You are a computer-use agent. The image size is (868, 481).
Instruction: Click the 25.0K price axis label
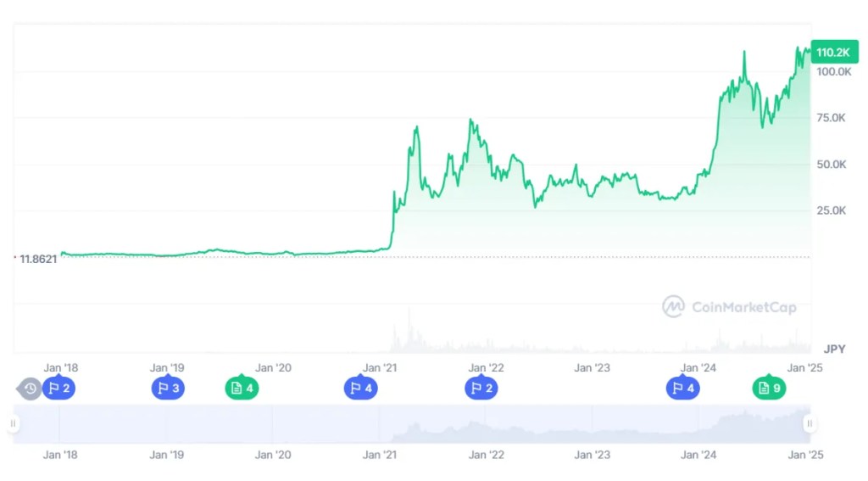pyautogui.click(x=832, y=210)
